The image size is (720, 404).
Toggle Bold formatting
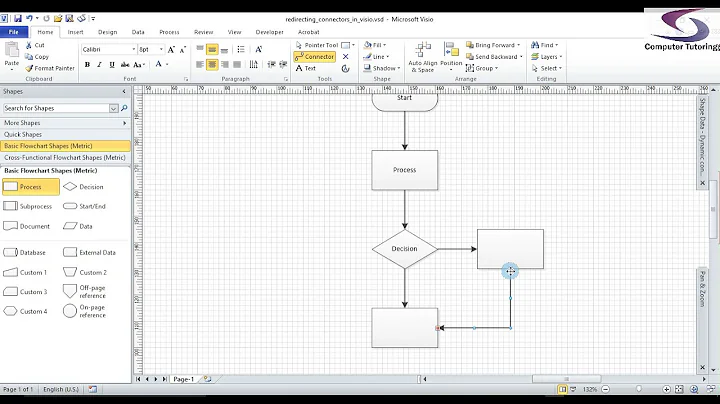pyautogui.click(x=87, y=65)
